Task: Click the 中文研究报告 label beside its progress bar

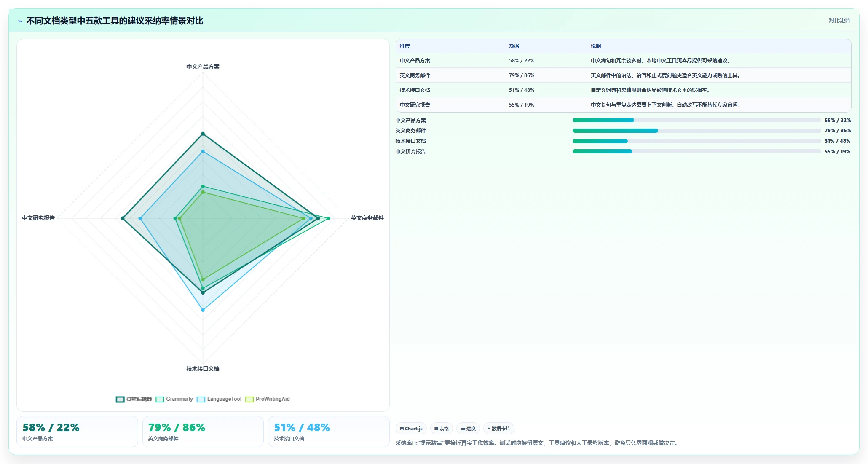Action: [410, 152]
